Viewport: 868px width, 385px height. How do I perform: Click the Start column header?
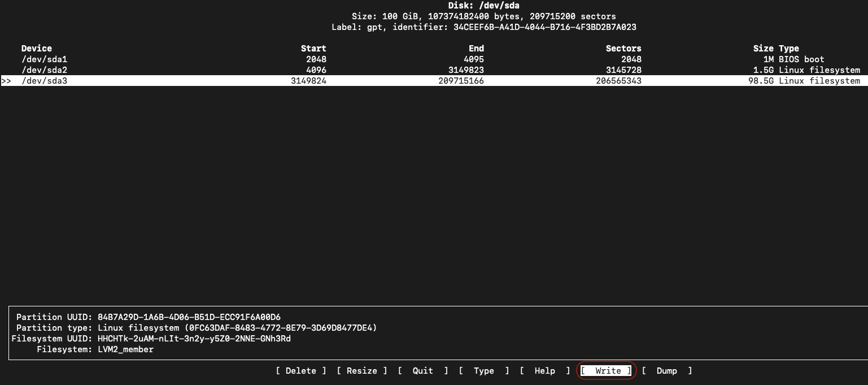click(313, 49)
